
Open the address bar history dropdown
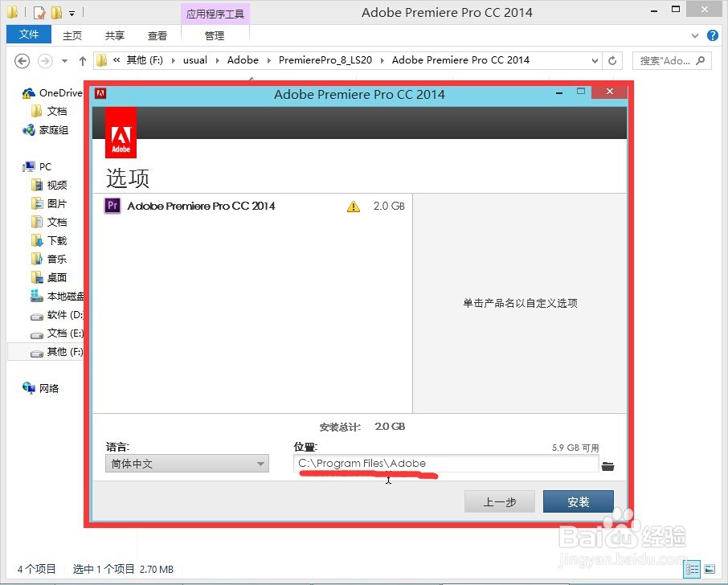(595, 59)
